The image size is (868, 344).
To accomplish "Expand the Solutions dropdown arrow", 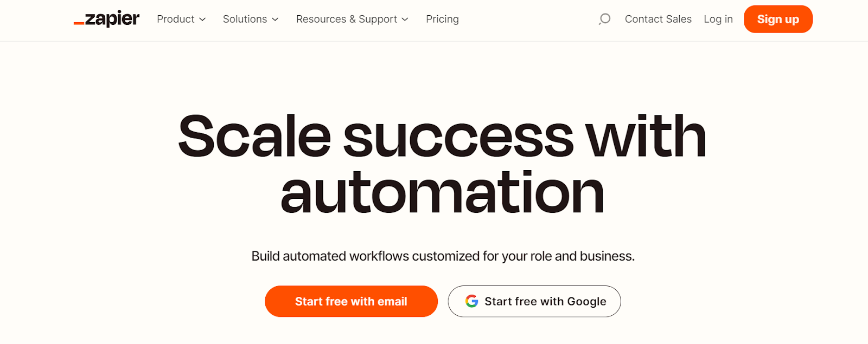I will [275, 20].
